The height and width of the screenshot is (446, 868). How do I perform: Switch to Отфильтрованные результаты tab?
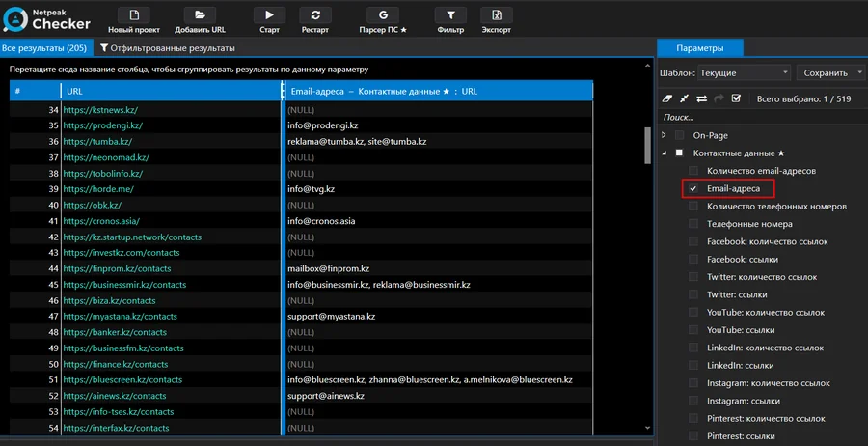click(167, 48)
